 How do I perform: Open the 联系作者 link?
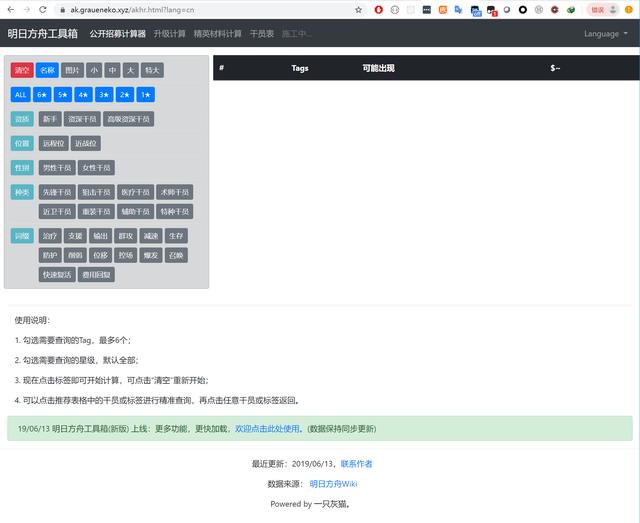point(356,464)
